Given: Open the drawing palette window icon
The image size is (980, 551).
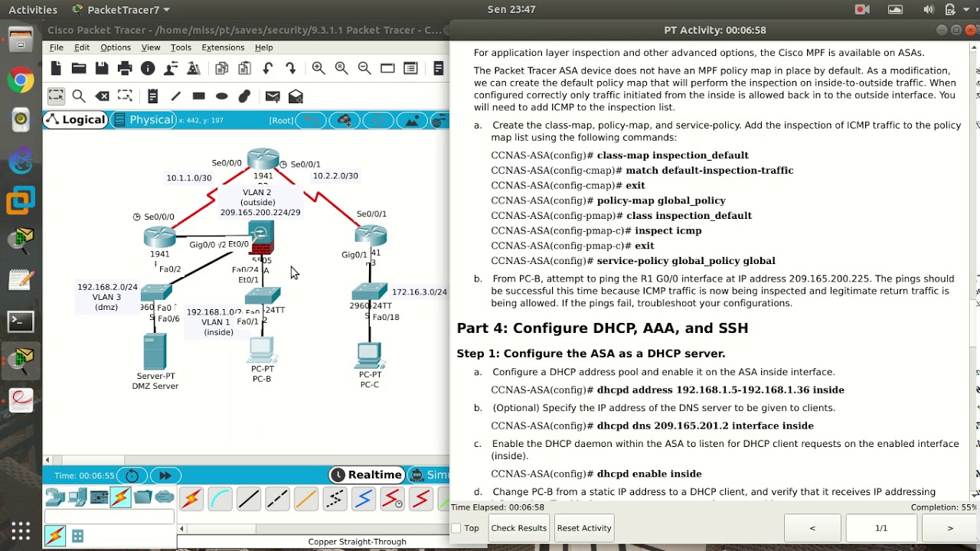Looking at the screenshot, I should click(x=387, y=69).
